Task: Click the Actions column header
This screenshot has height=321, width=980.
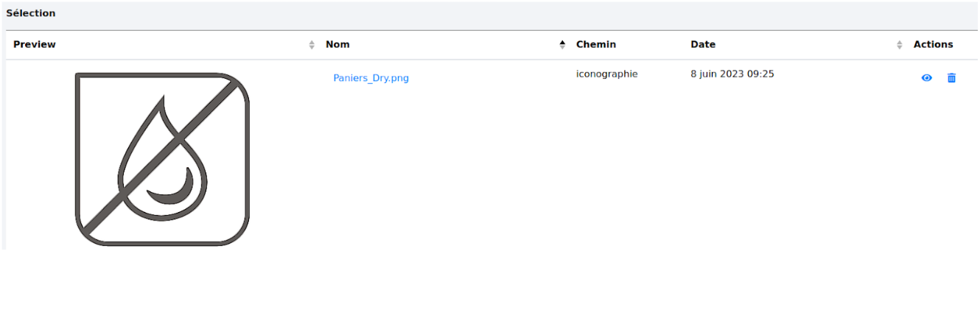Action: tap(933, 44)
